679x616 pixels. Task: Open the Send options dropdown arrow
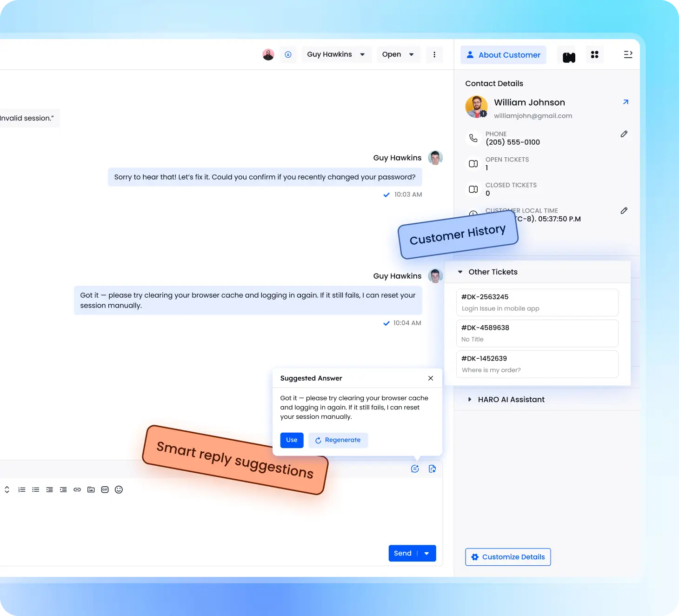(427, 553)
